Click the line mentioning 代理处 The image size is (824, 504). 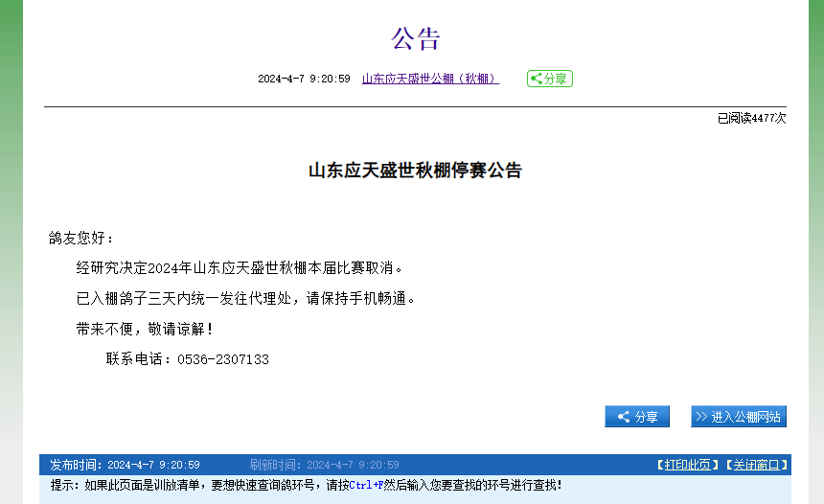tap(247, 298)
